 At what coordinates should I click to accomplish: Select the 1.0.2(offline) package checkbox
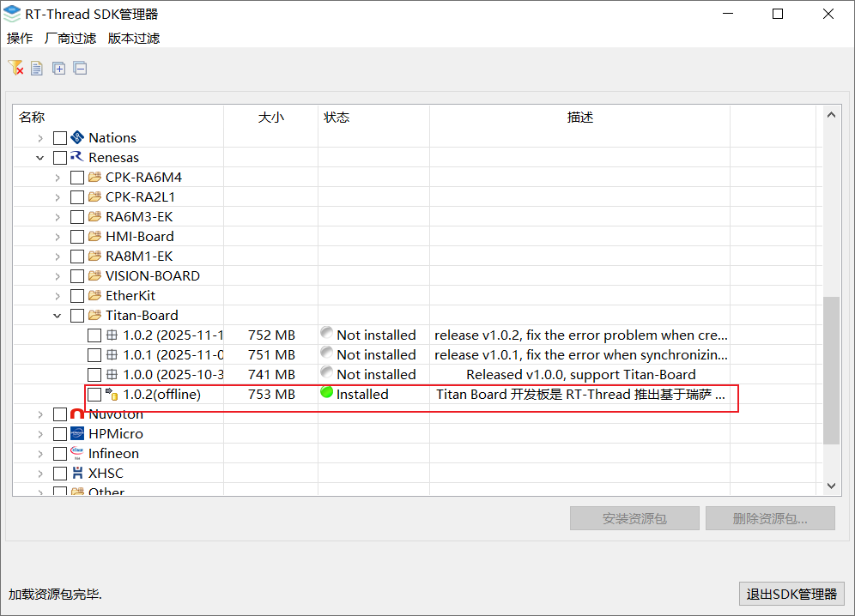pos(94,394)
